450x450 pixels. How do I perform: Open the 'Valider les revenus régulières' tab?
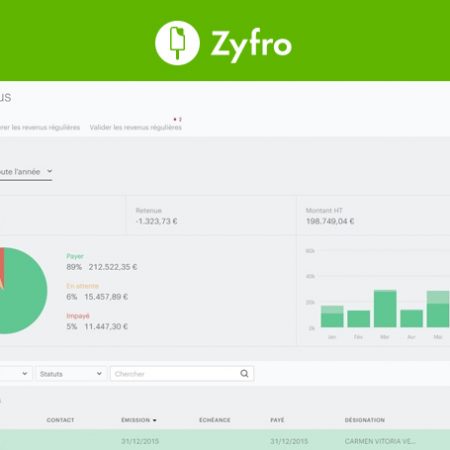coord(136,127)
